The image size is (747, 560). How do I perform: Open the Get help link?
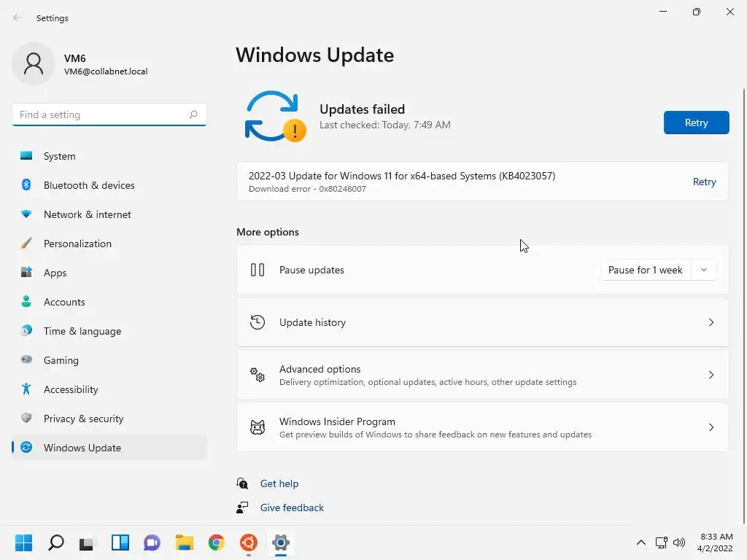point(279,483)
